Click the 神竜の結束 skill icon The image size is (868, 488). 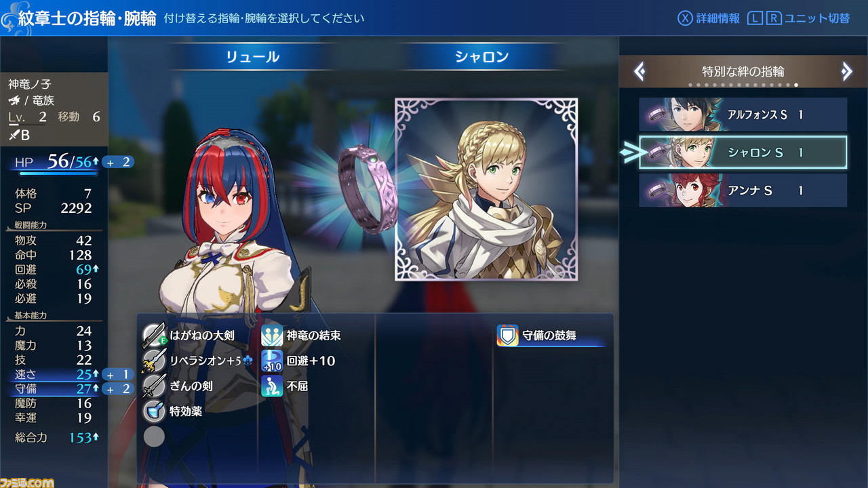coord(272,335)
